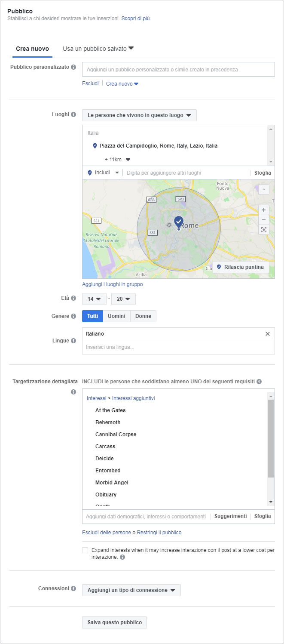Remove the Italiano language
Viewport: 284px width, 644px height.
[x=268, y=334]
